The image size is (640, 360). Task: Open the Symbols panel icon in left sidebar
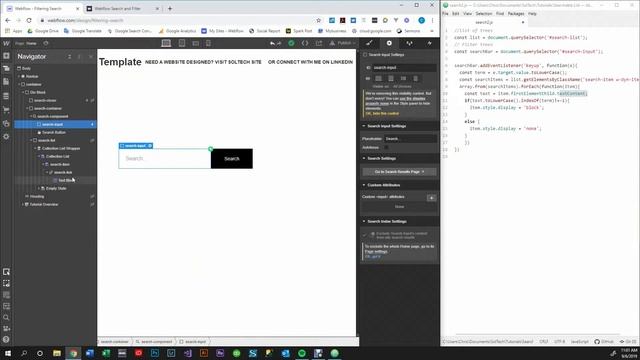6,69
